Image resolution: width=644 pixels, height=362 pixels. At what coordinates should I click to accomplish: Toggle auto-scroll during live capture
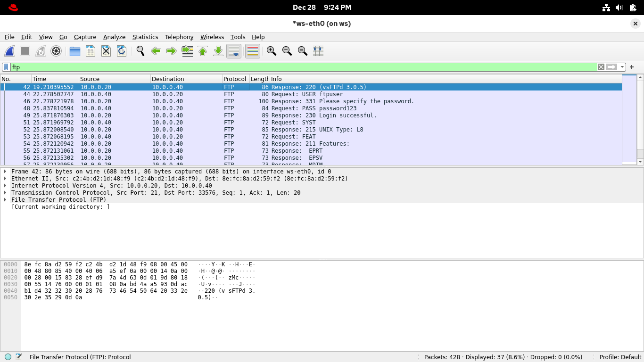pos(234,51)
